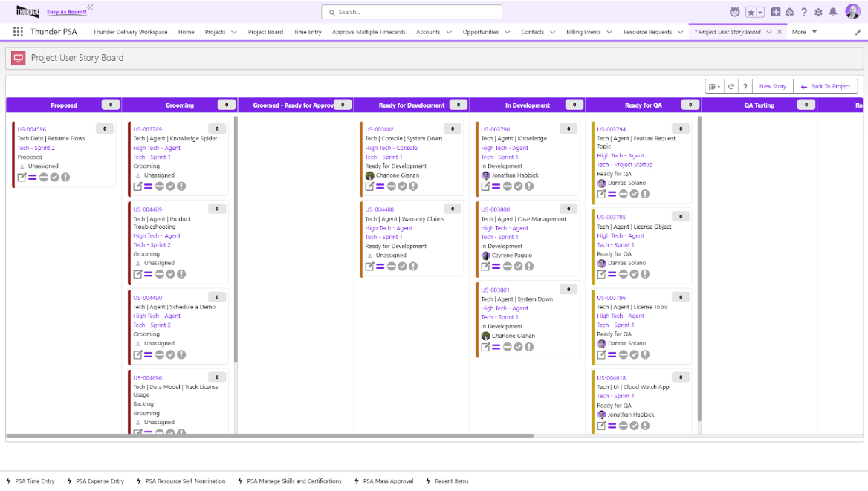The width and height of the screenshot is (868, 491).
Task: Go to the Home tab
Action: 186,32
